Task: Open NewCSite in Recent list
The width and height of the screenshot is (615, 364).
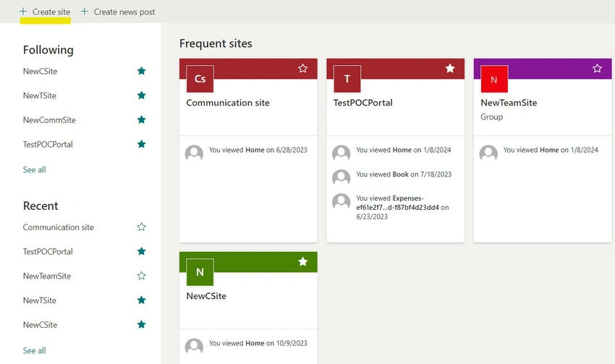Action: click(x=40, y=325)
